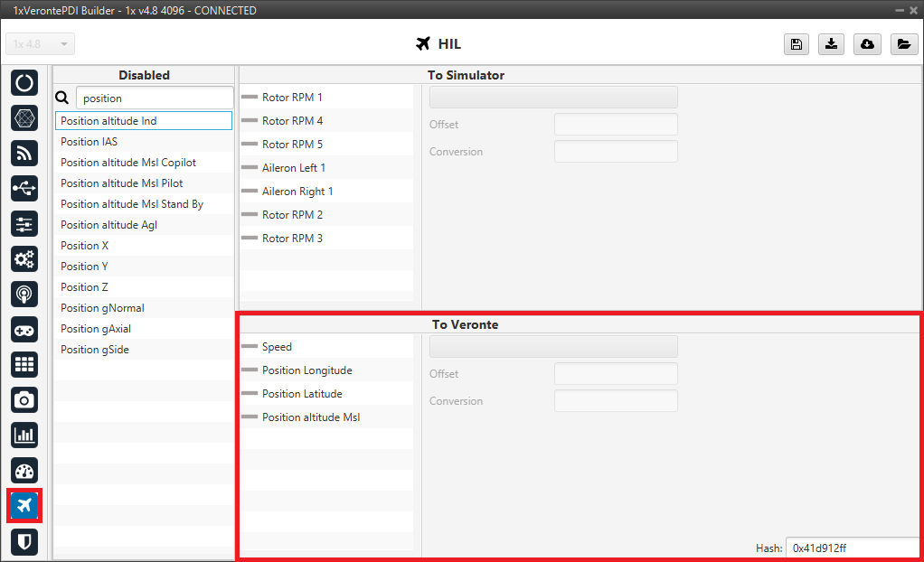
Task: Open the folder icon in top toolbar
Action: click(x=902, y=44)
